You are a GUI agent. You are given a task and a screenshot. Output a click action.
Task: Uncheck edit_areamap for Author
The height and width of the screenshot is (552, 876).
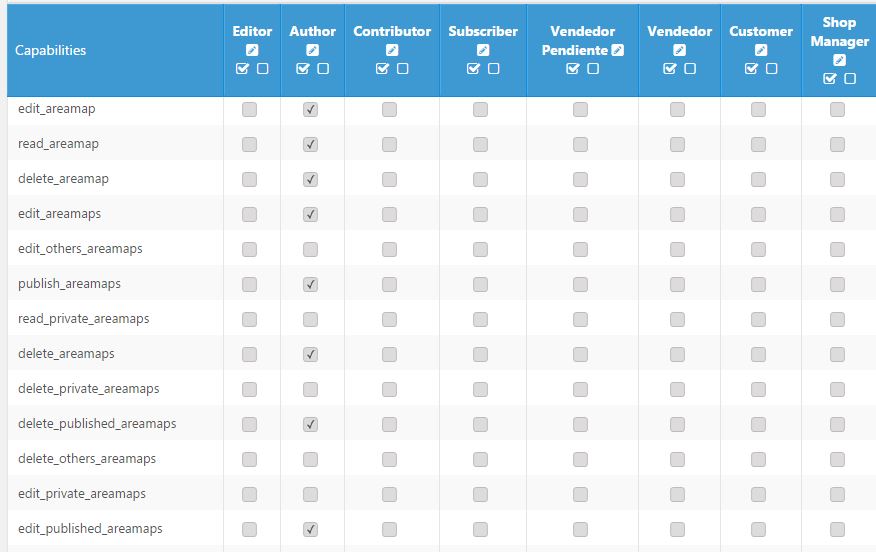click(311, 110)
